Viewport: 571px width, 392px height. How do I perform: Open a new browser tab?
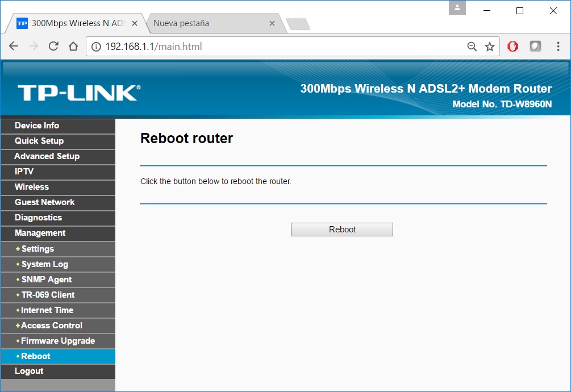pos(298,24)
